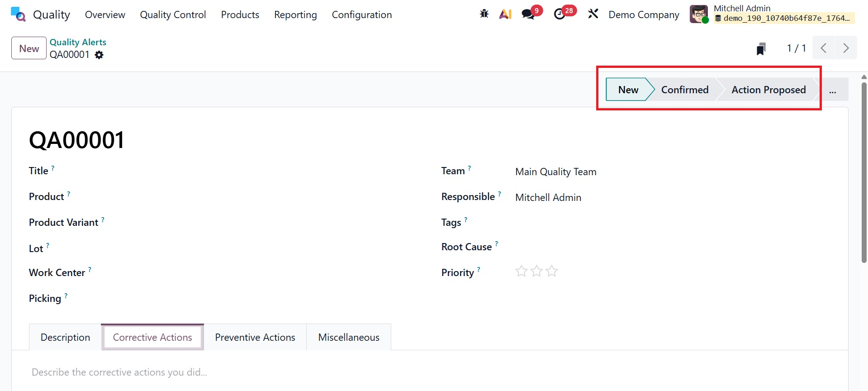
Task: Click the gear icon beside QA00001
Action: [x=99, y=55]
